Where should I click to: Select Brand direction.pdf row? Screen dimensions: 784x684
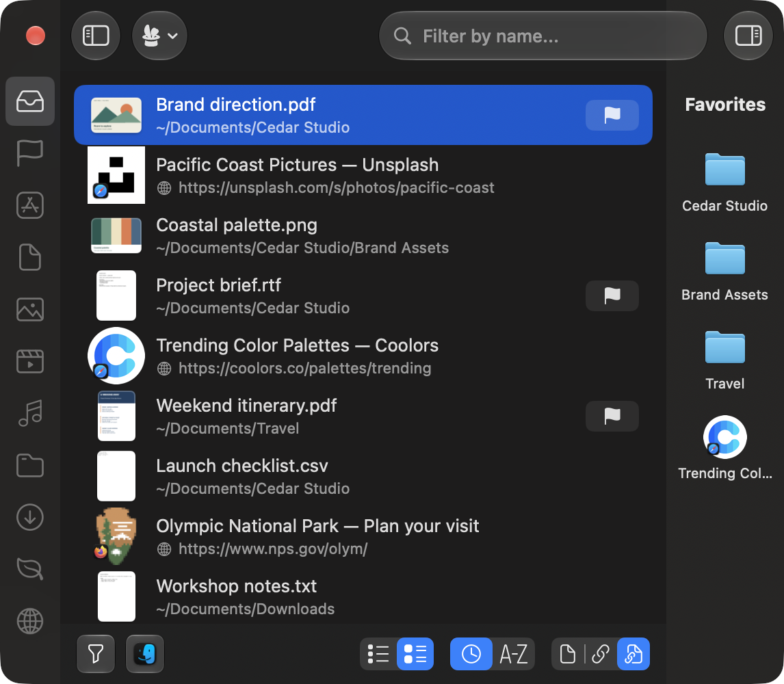[363, 115]
